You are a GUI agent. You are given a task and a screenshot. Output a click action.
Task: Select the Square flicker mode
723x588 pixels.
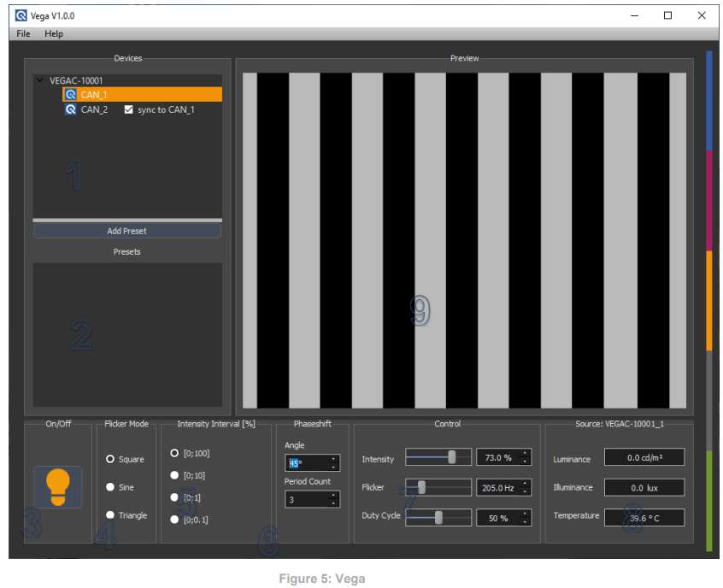tap(109, 459)
